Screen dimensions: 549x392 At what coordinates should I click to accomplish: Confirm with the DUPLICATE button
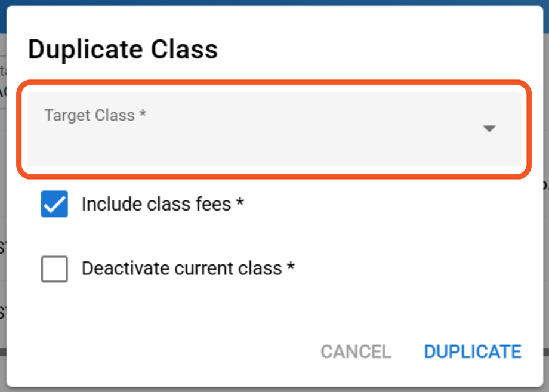(473, 351)
